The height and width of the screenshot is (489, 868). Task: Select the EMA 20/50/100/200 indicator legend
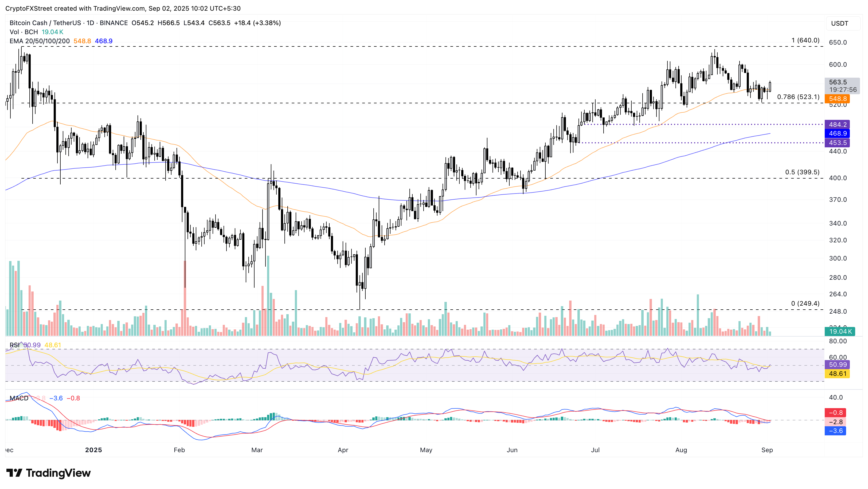pos(40,41)
